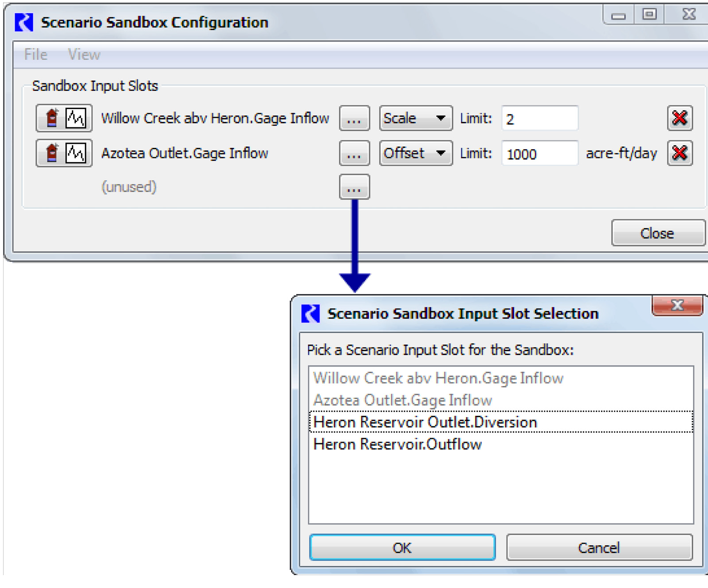Viewport: 708px width, 588px height.
Task: Click the ellipsis button beside Willow Creek slot
Action: click(x=354, y=118)
